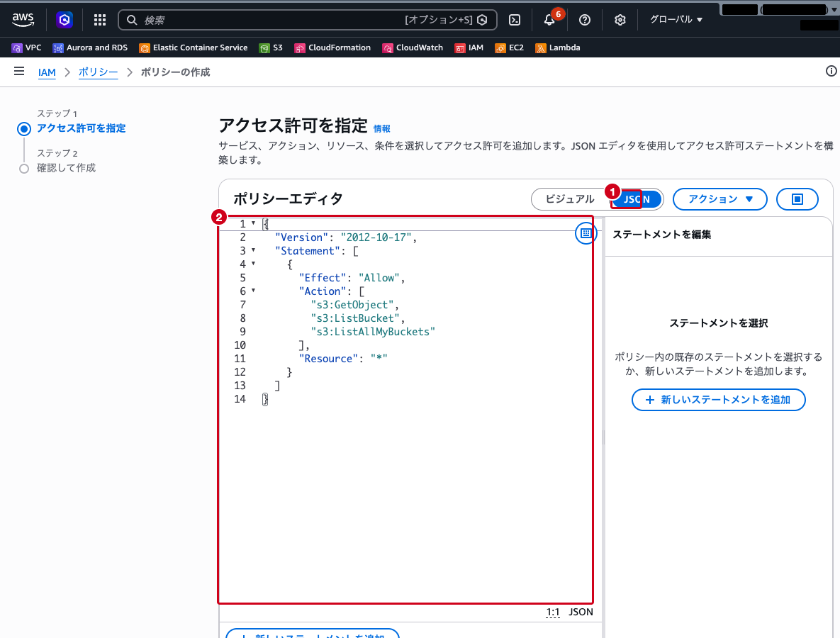Click the "2012-10-17" value

pos(376,237)
